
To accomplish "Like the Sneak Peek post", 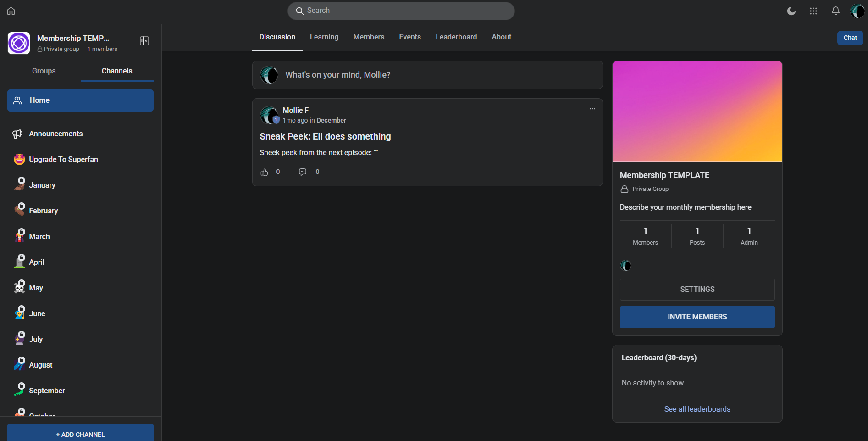I will (265, 172).
